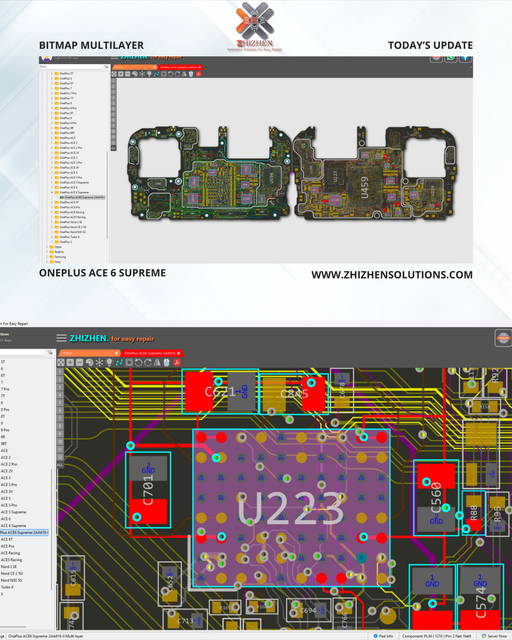
Task: Click the light bulb highlight icon
Action: (109, 362)
